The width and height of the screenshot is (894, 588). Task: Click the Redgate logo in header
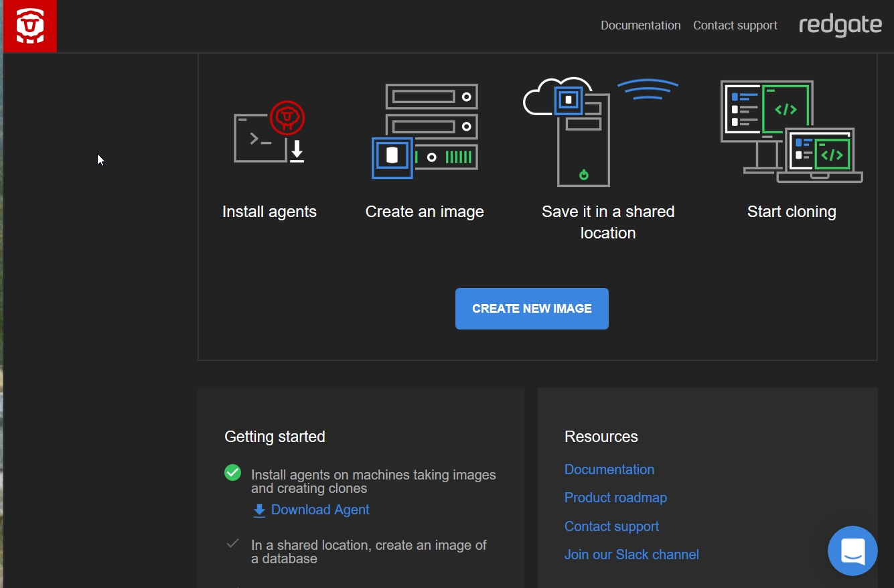(840, 25)
